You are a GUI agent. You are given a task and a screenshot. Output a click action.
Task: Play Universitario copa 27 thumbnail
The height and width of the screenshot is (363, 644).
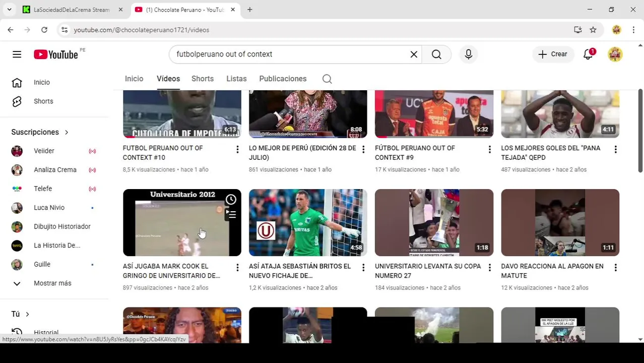pos(434,222)
